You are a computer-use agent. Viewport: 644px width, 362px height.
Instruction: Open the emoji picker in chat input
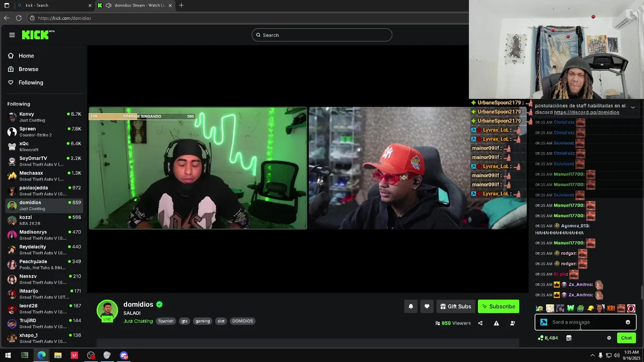coord(628,322)
